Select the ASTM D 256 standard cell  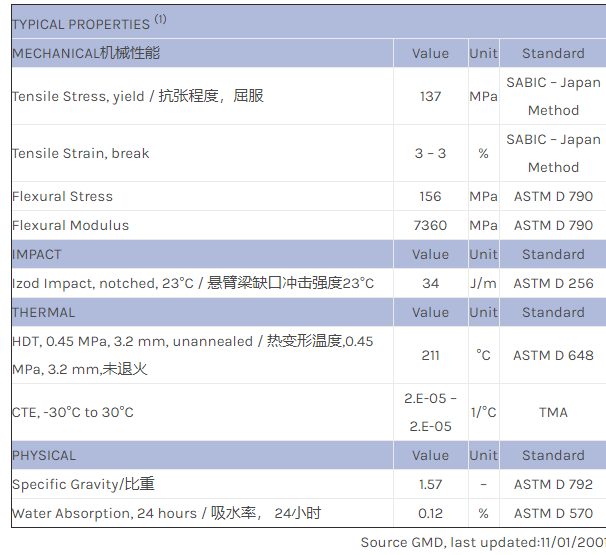coord(553,283)
